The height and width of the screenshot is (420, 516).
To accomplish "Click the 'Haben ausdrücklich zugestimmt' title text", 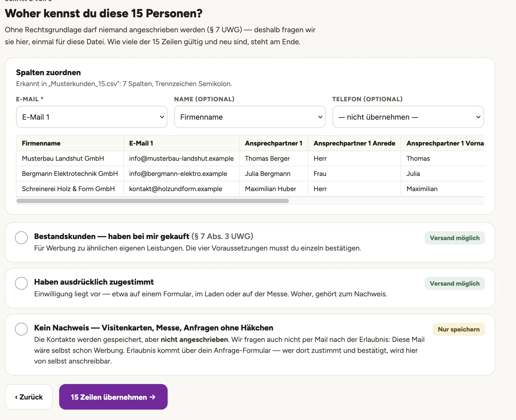I will click(x=94, y=282).
